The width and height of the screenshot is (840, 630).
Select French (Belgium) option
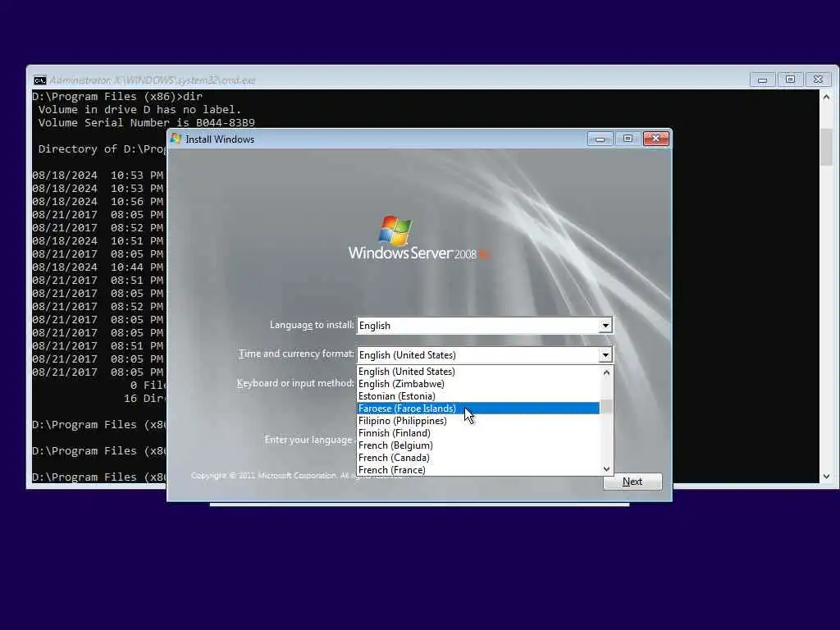(x=478, y=445)
